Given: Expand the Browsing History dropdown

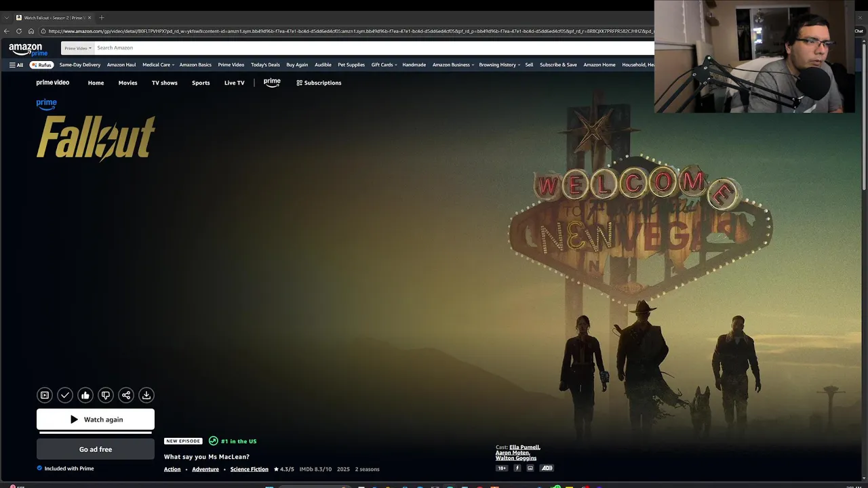Looking at the screenshot, I should (499, 65).
